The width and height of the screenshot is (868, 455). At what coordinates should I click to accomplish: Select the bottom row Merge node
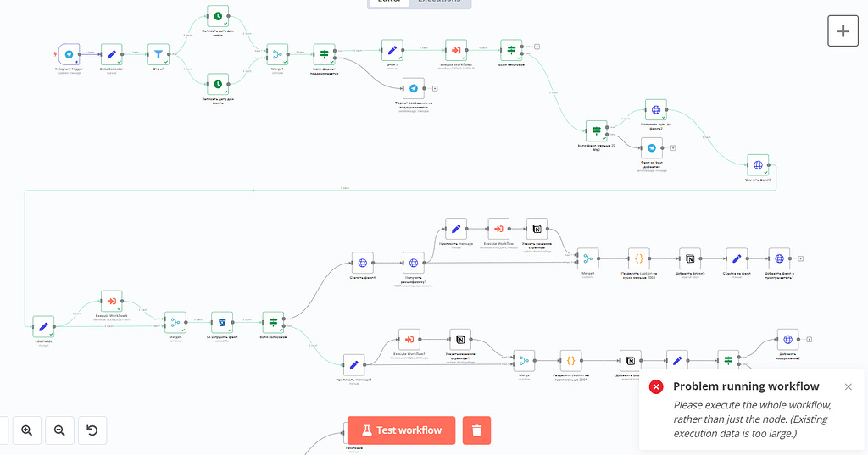524,361
